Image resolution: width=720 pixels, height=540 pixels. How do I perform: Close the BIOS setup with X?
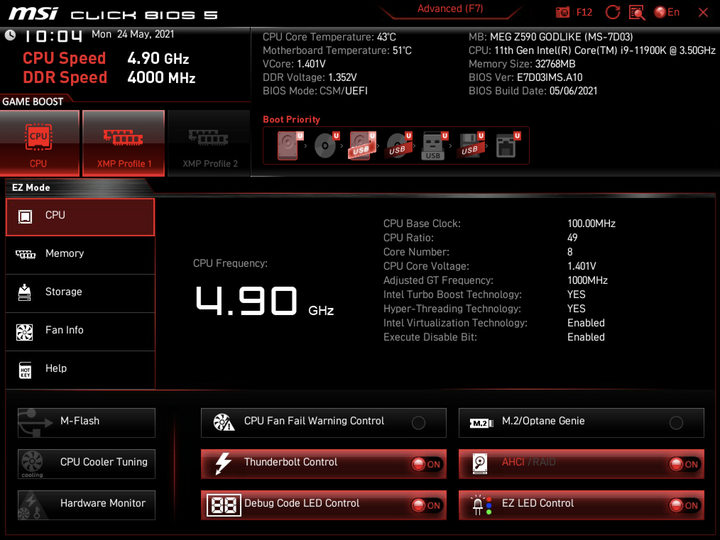coord(703,12)
